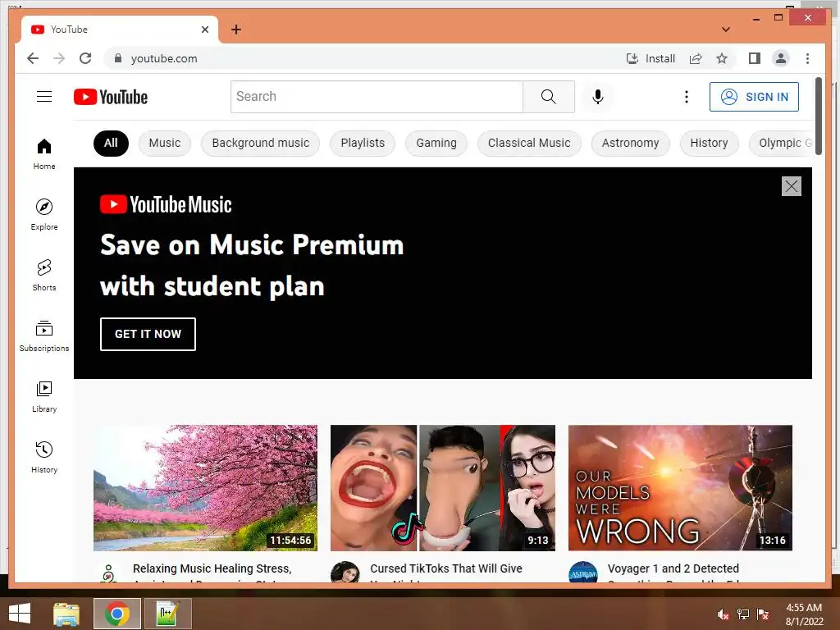Select the Music filter chip
Screen dimensions: 840x630
click(x=164, y=143)
